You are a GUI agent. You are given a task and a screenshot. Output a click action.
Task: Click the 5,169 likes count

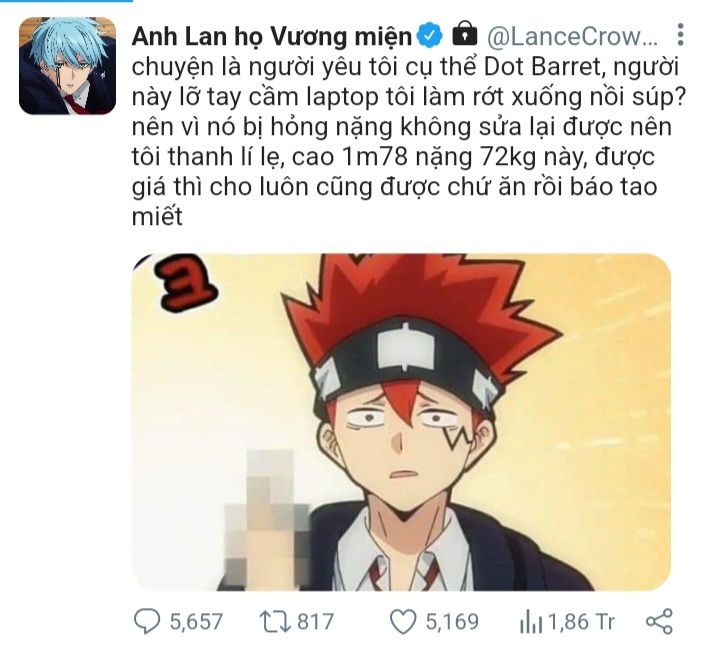point(452,622)
